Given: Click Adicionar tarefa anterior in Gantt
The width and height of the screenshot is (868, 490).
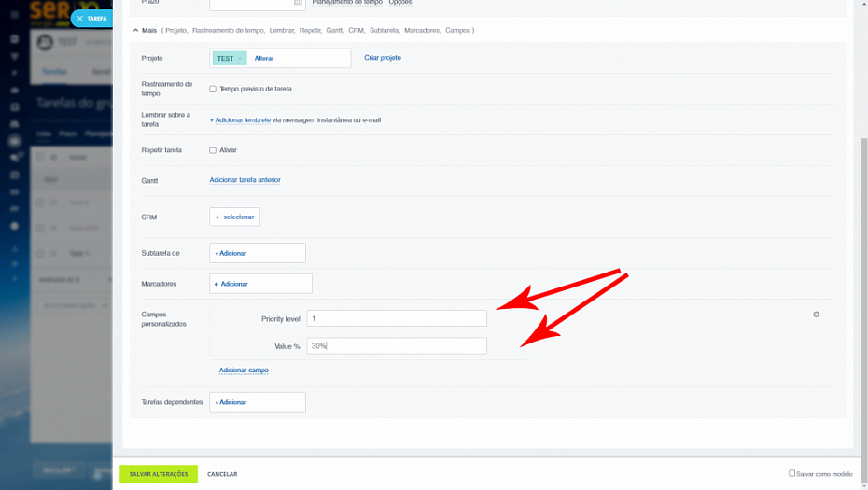Looking at the screenshot, I should pos(245,180).
